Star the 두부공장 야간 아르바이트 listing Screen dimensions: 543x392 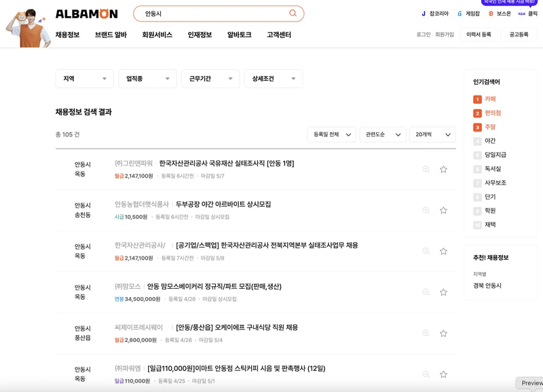pos(445,210)
